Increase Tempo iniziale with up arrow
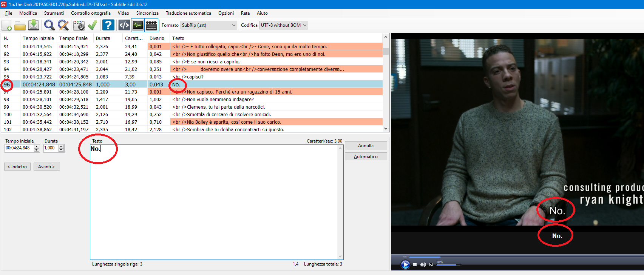The width and height of the screenshot is (644, 275). 37,147
